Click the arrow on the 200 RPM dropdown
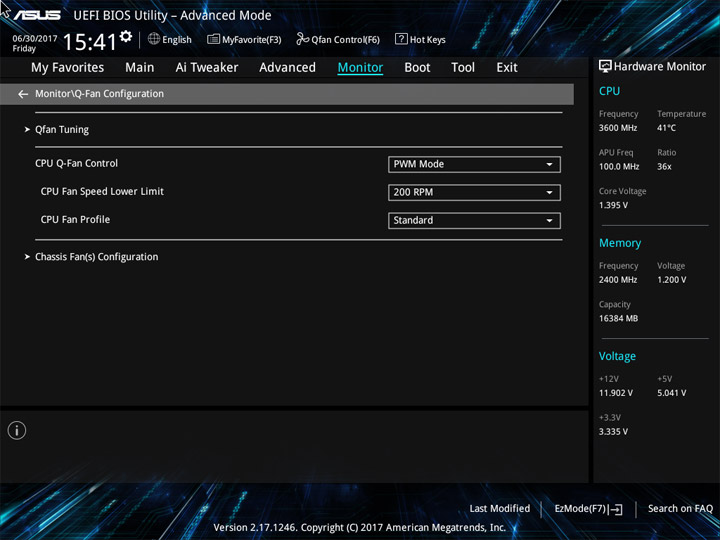The image size is (720, 540). [x=549, y=192]
